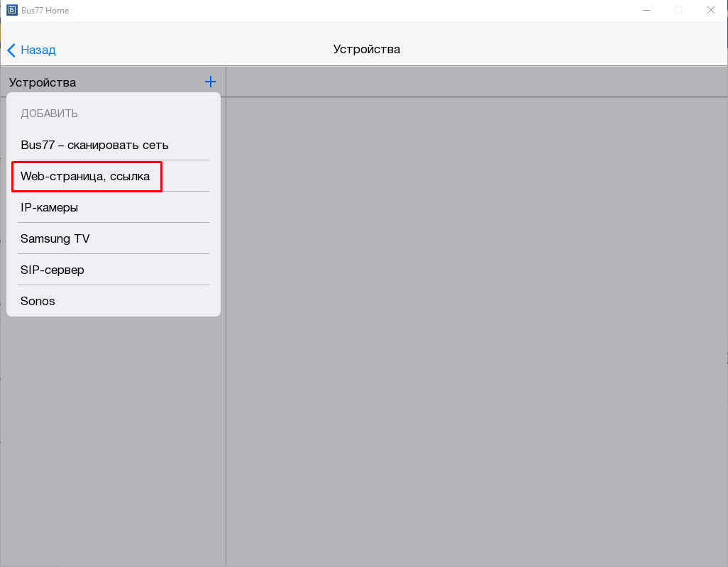Click the "Устройства" sidebar panel label
Viewport: 728px width, 567px height.
(43, 82)
